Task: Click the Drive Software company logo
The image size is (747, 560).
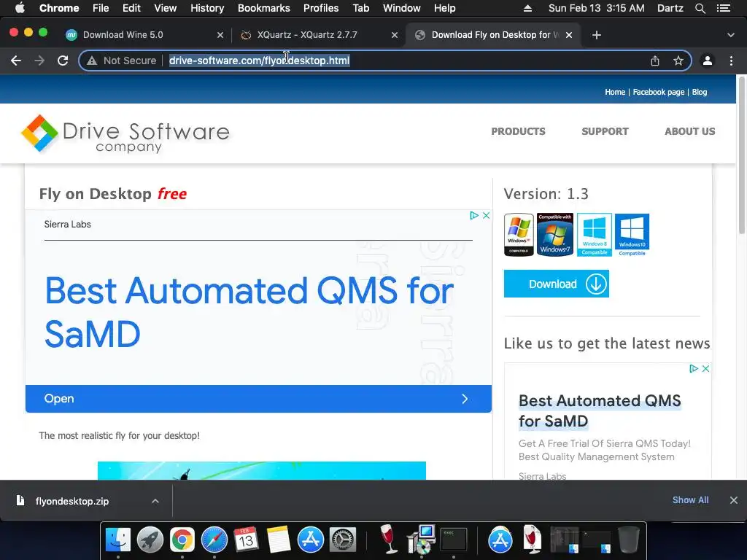Action: pos(125,134)
